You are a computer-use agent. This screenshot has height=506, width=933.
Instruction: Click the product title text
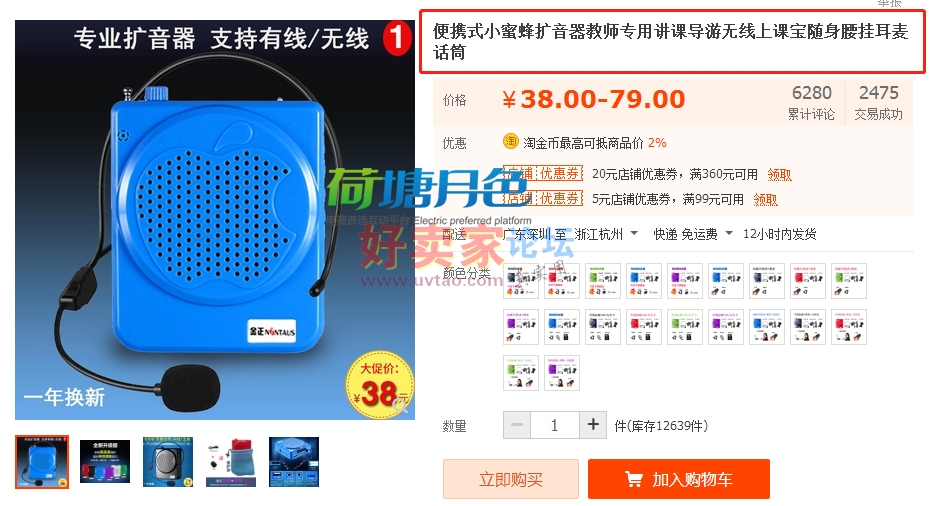click(671, 42)
